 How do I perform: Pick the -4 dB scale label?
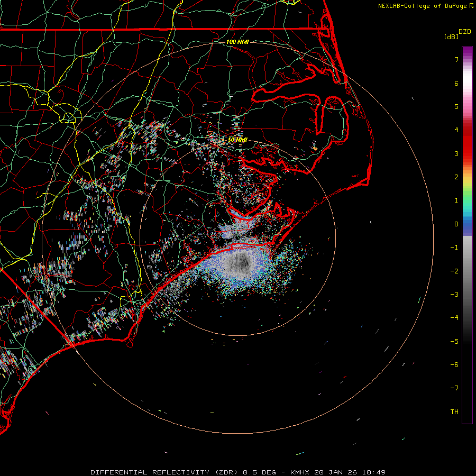454,318
